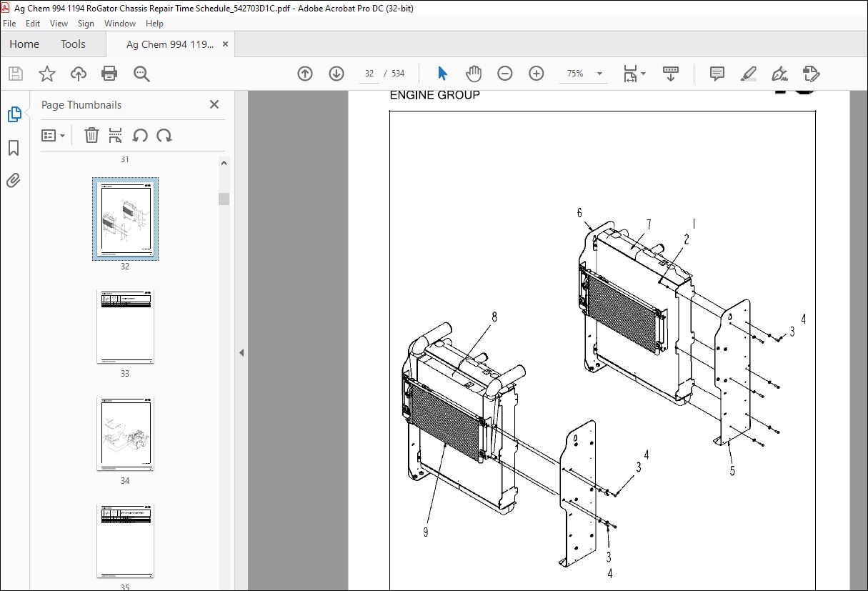The image size is (868, 591).
Task: Select the page 32 thumbnail
Action: coord(125,219)
